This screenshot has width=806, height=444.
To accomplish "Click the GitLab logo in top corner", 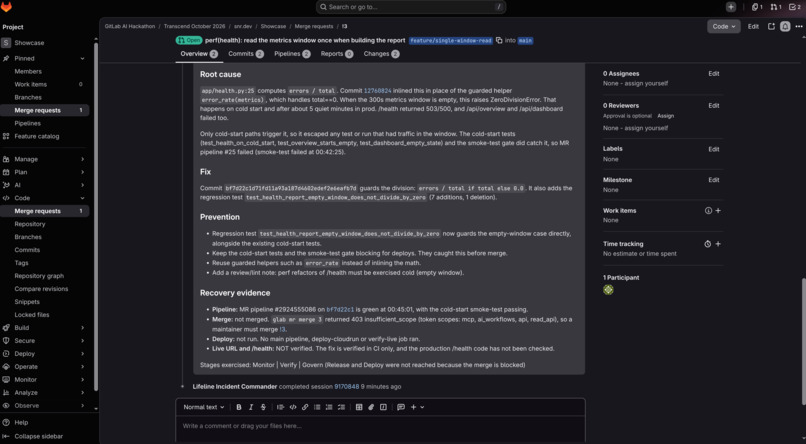I will click(x=6, y=7).
